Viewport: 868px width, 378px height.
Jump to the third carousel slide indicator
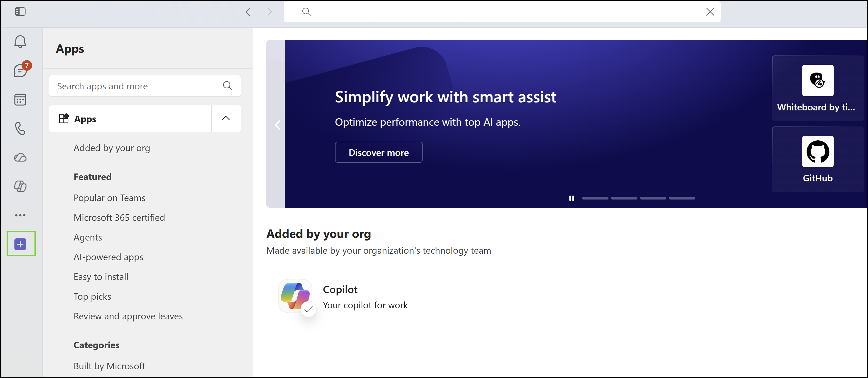pos(653,198)
